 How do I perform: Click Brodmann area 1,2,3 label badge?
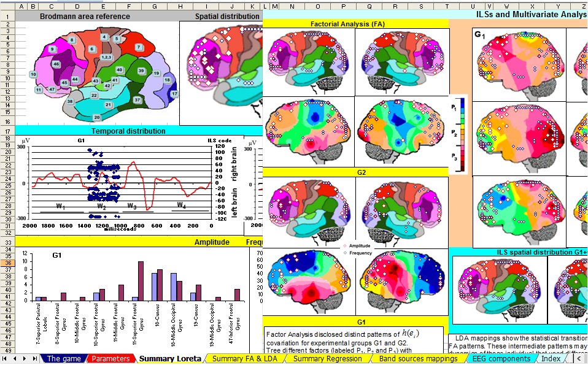(106, 57)
